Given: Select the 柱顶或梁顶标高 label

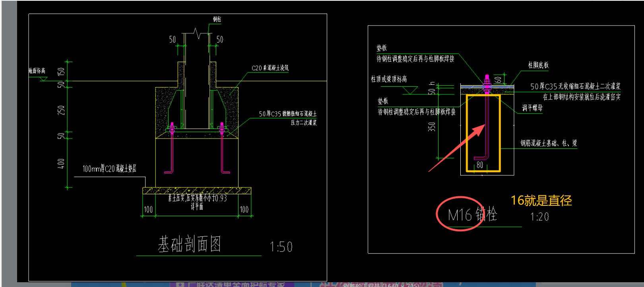Looking at the screenshot, I should tap(389, 79).
